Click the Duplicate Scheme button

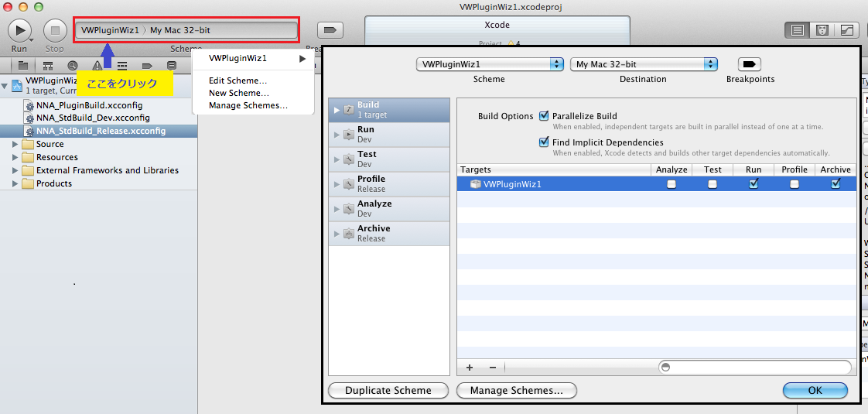[x=388, y=390]
